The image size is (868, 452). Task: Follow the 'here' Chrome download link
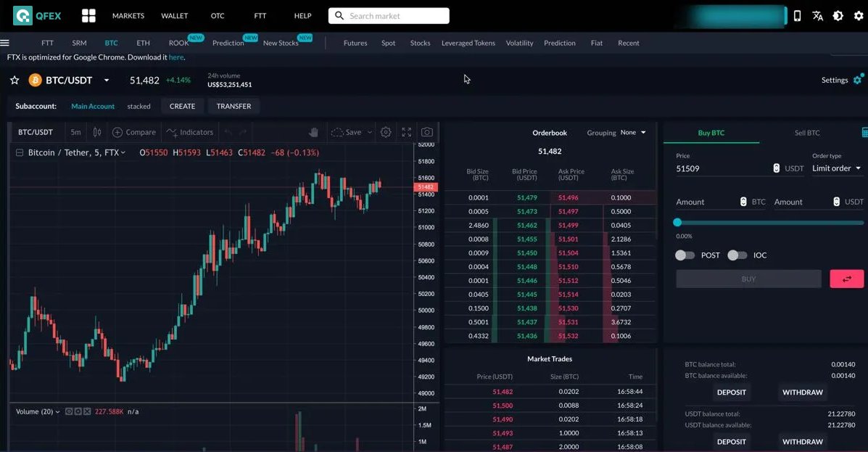click(176, 57)
